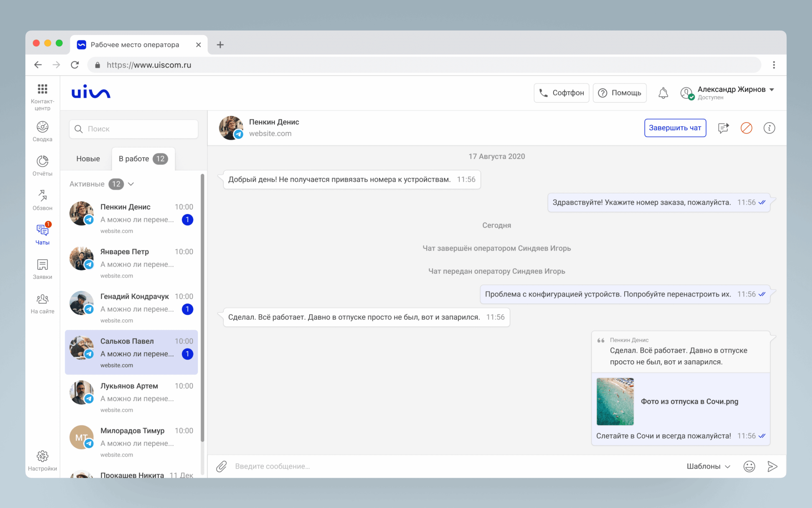This screenshot has width=812, height=508.
Task: Open the Шаблоны templates dropdown
Action: pyautogui.click(x=708, y=466)
